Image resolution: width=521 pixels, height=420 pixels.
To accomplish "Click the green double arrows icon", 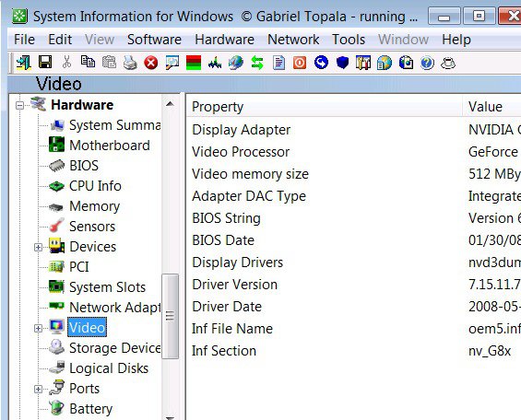I will (257, 63).
